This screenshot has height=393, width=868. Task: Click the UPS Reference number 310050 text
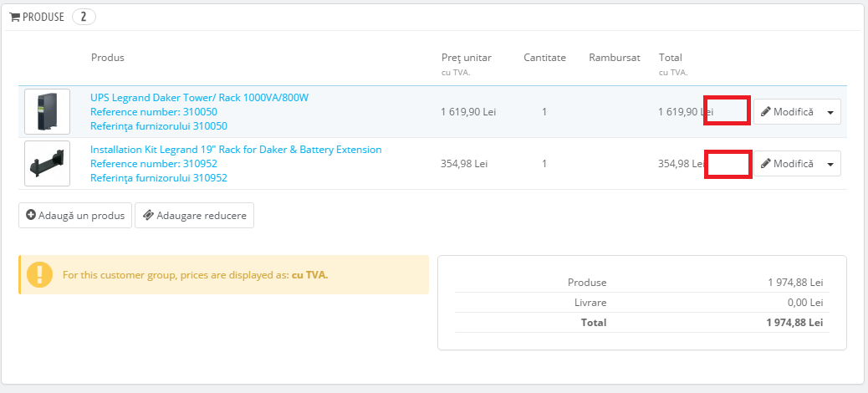point(153,112)
